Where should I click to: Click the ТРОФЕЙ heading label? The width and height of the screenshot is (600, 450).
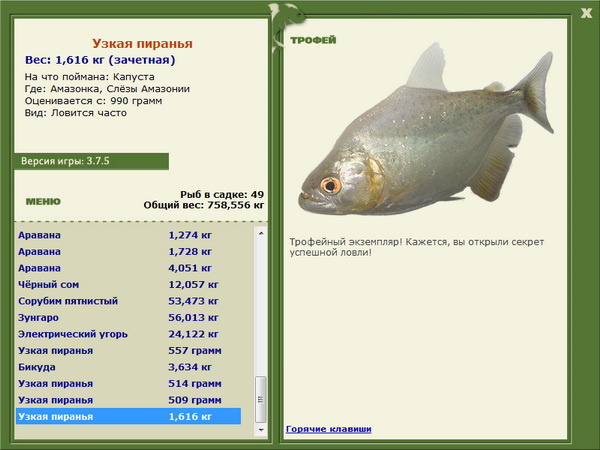313,40
